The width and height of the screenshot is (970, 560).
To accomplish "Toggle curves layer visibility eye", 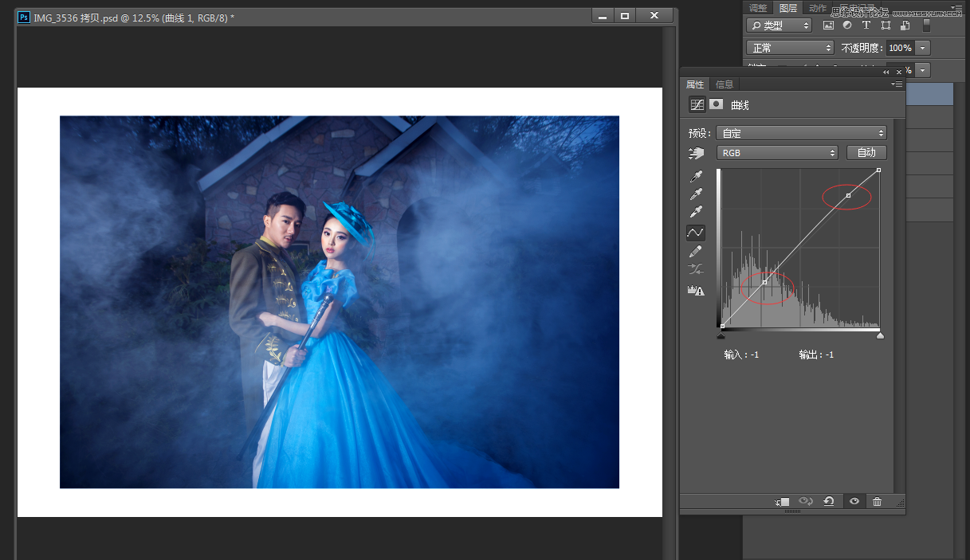I will pyautogui.click(x=854, y=501).
